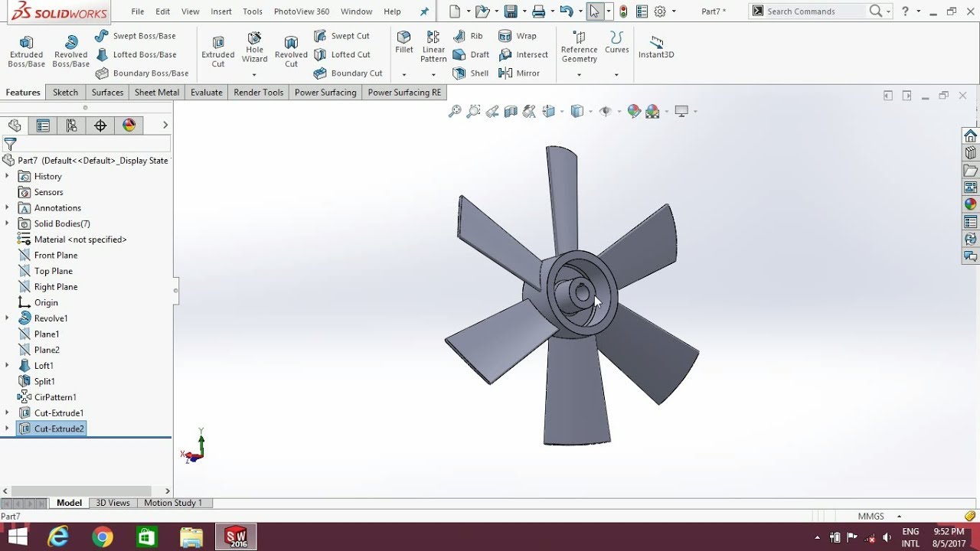Select the Swept Cut tool
980x551 pixels.
341,36
